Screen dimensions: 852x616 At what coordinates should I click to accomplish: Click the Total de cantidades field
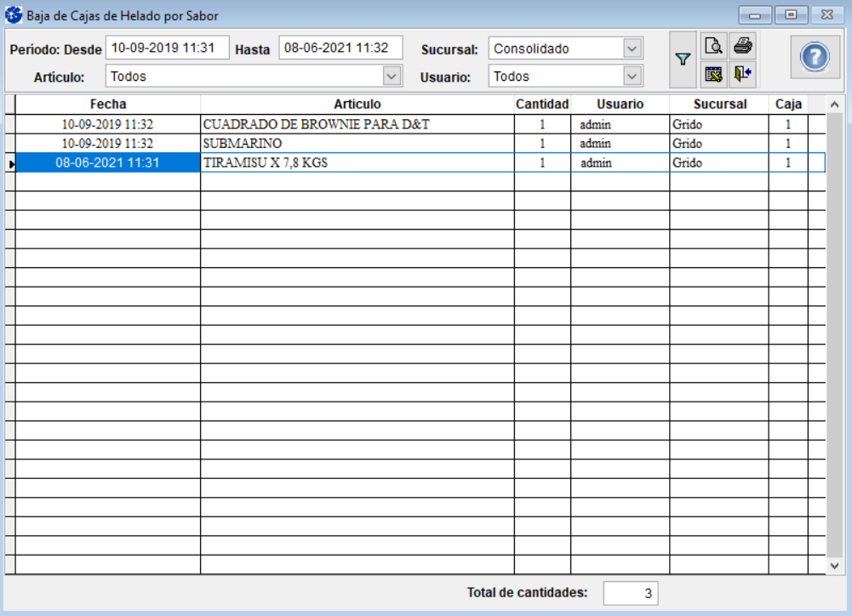point(630,593)
